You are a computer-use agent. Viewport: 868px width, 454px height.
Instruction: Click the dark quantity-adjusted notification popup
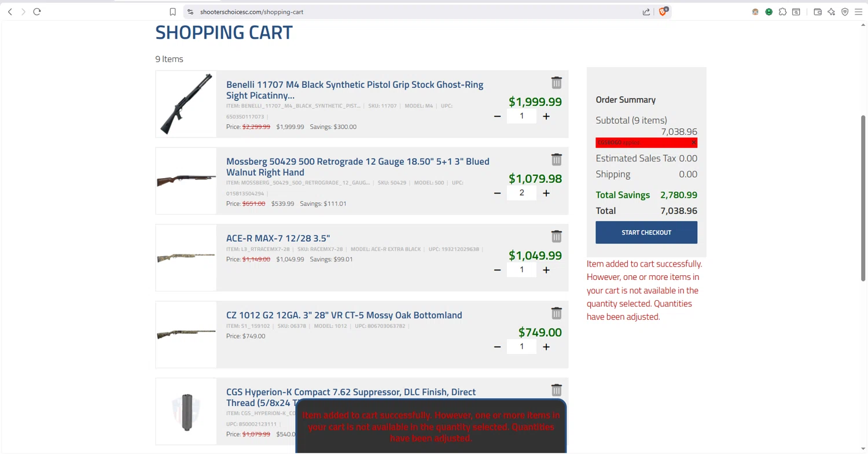coord(431,426)
